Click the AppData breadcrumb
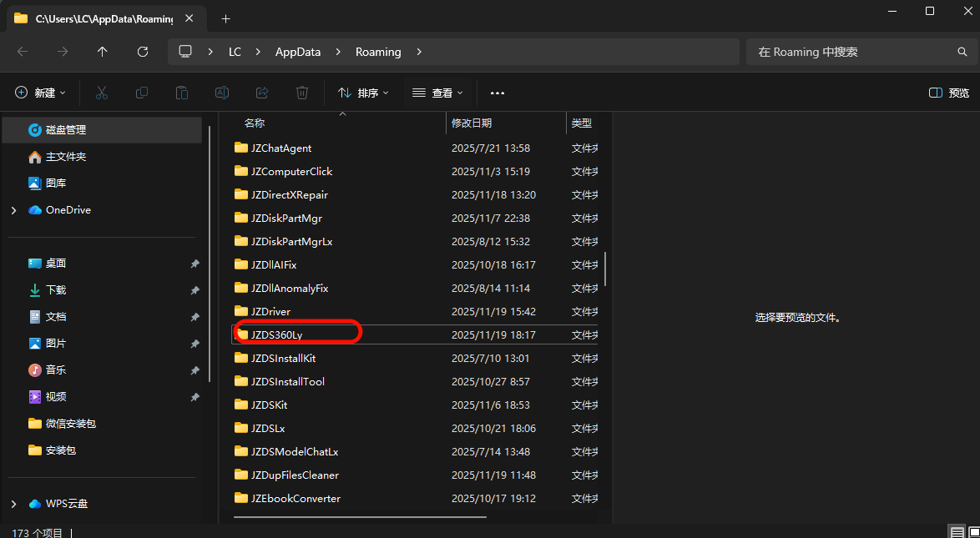The width and height of the screenshot is (980, 538). pyautogui.click(x=297, y=51)
